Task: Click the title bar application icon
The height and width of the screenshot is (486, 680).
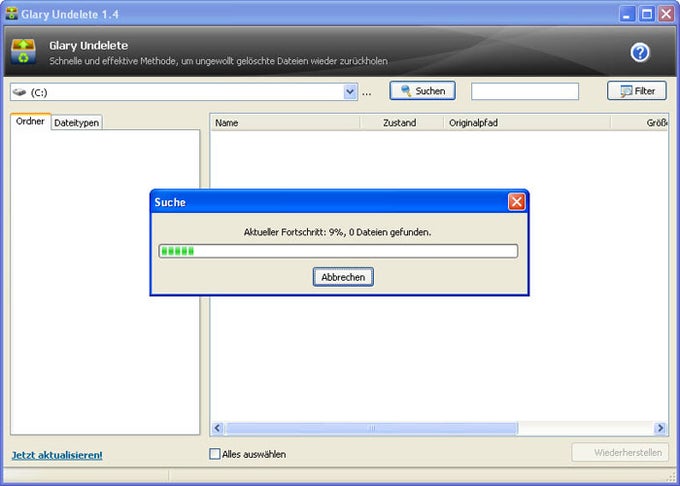Action: tap(12, 13)
